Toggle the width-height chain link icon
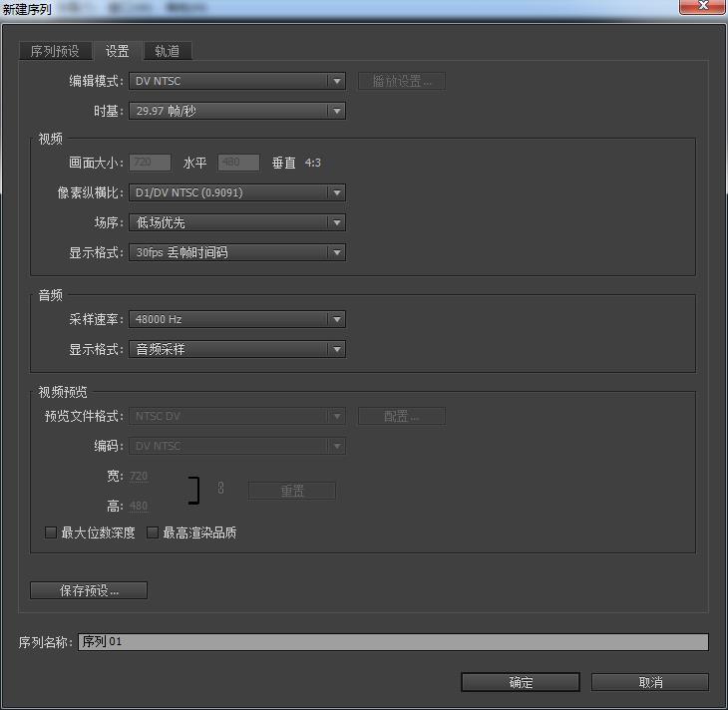 (221, 488)
